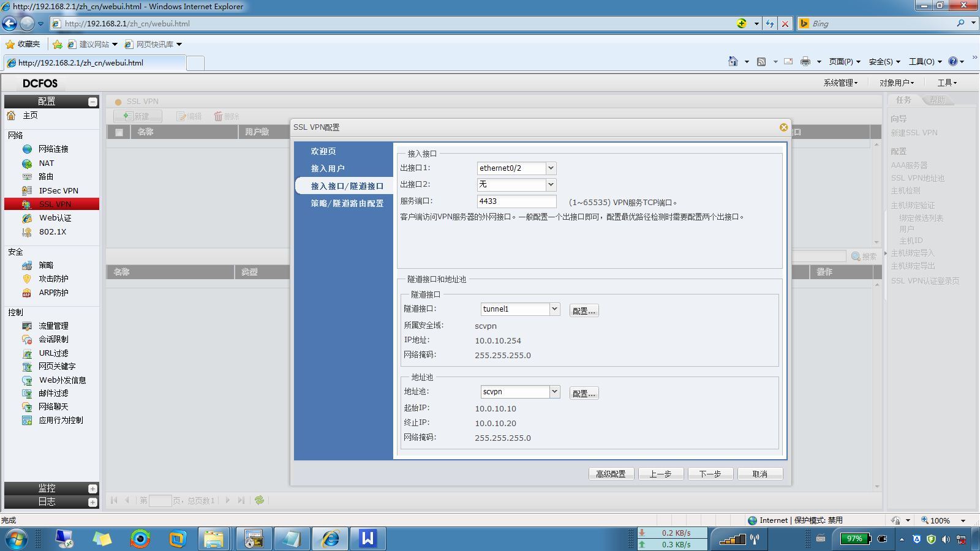Open the 802.1X icon

[27, 232]
